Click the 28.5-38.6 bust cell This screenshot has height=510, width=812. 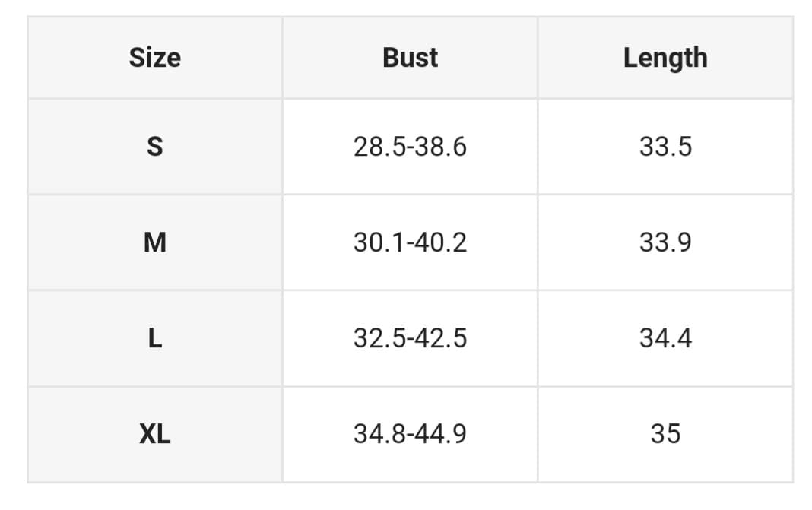[x=410, y=146]
